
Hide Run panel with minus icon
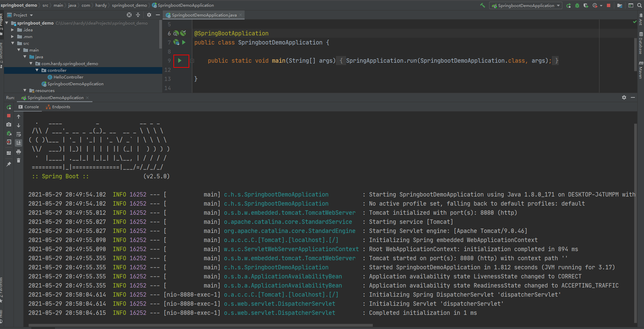633,97
